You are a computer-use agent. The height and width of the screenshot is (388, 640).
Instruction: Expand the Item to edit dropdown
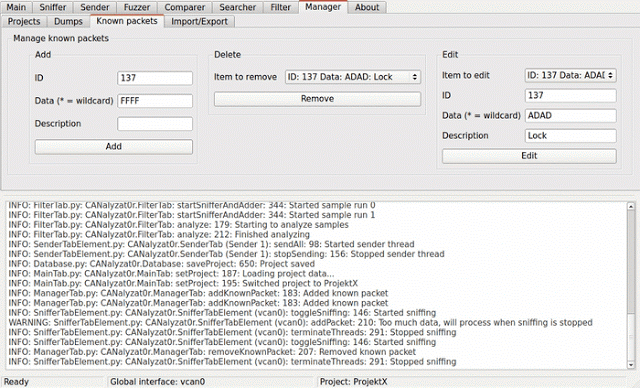570,75
